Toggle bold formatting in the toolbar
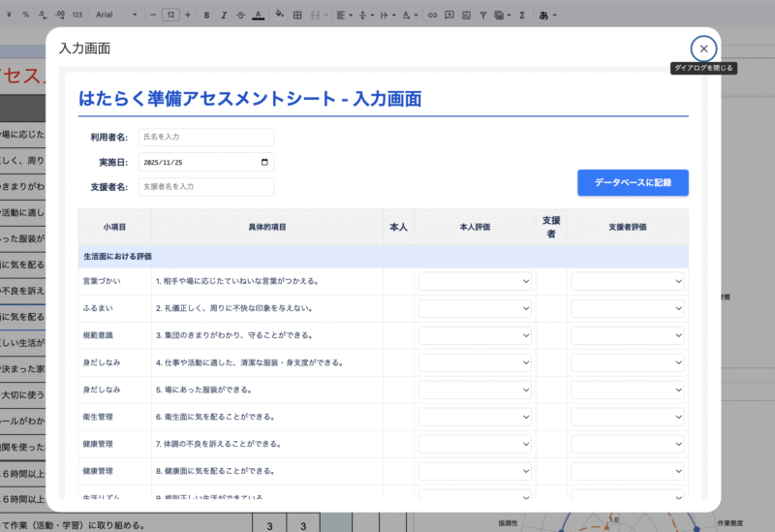The image size is (775, 532). coord(204,16)
